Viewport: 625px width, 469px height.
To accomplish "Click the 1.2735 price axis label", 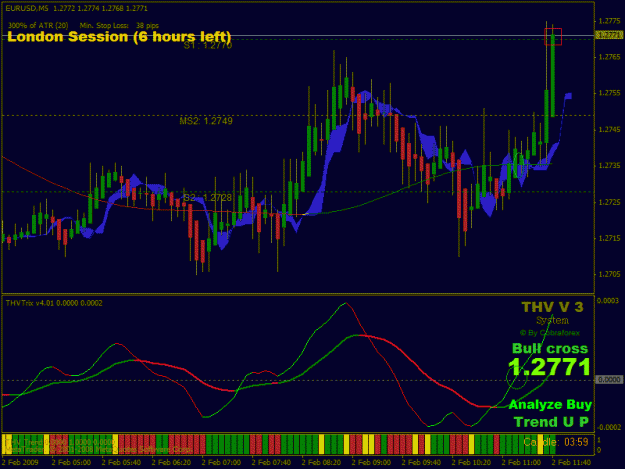I will (x=609, y=165).
